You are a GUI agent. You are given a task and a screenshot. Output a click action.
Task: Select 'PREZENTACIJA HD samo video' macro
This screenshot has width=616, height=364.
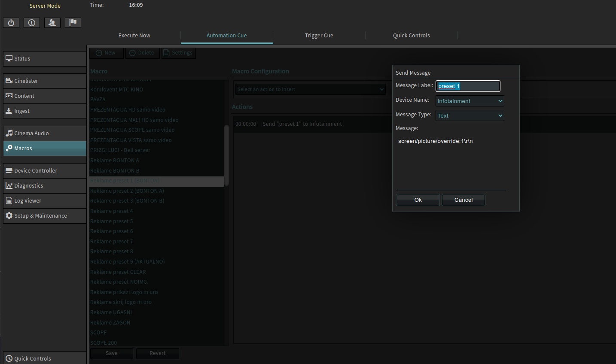(x=157, y=110)
